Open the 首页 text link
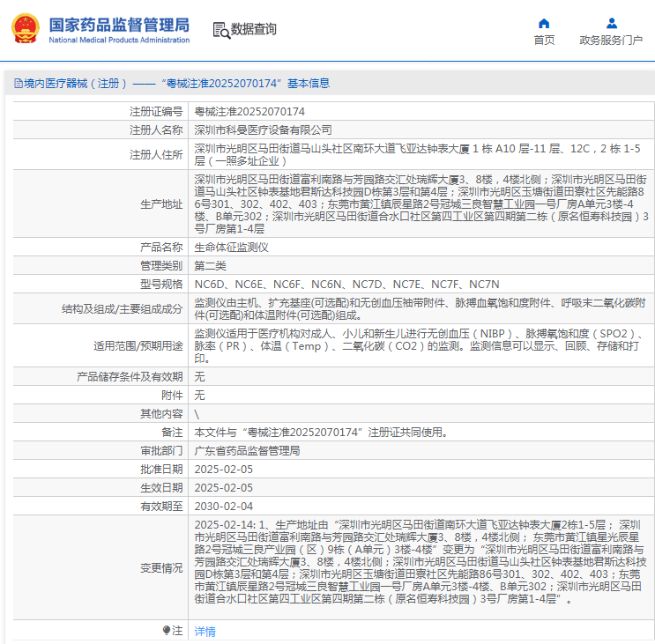The height and width of the screenshot is (644, 655). pos(544,40)
